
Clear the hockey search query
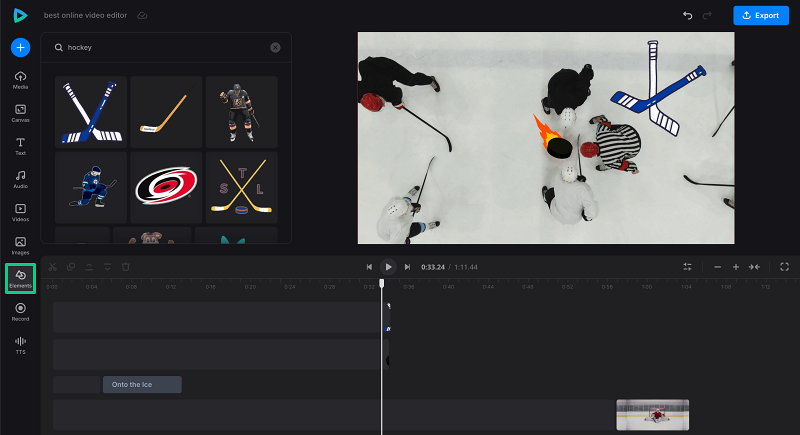pyautogui.click(x=275, y=47)
